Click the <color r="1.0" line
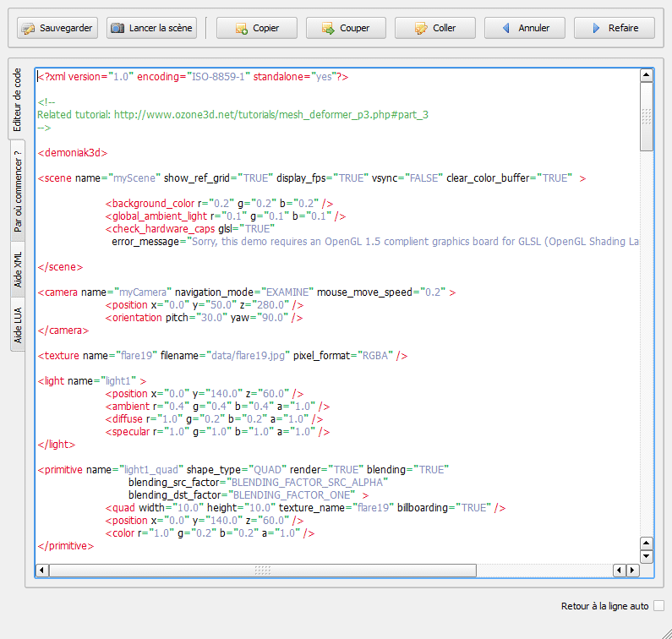 click(x=210, y=533)
